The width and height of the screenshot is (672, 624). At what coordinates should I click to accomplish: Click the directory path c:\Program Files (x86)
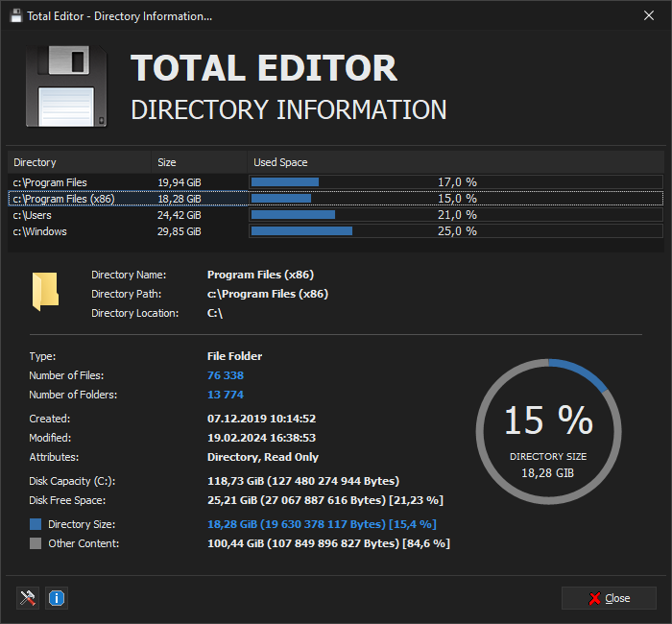tap(268, 294)
